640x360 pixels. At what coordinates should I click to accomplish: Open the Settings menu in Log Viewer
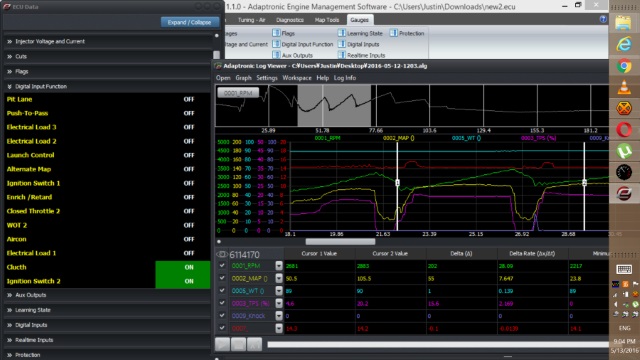click(267, 78)
